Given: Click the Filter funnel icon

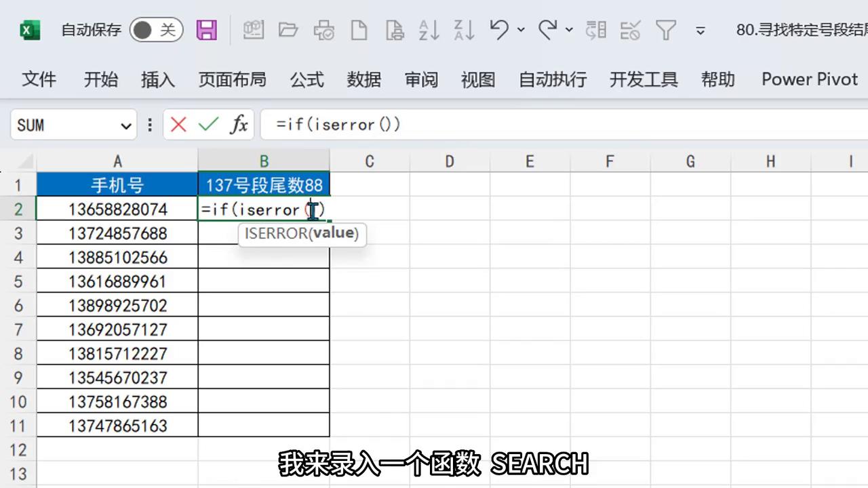Looking at the screenshot, I should [x=666, y=30].
